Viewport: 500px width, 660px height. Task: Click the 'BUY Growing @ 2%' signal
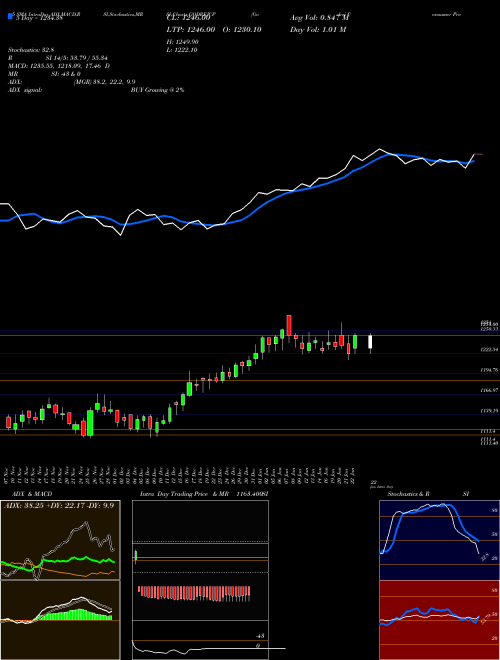157,90
